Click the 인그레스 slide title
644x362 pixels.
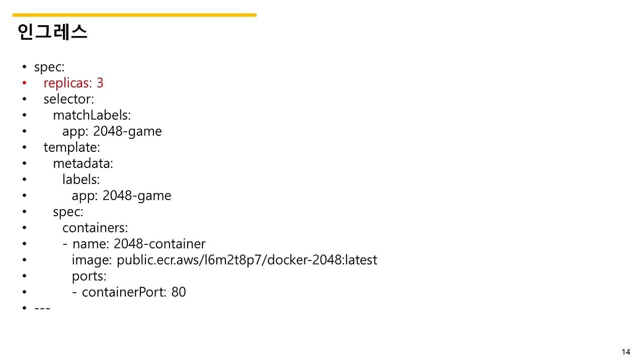(x=52, y=32)
